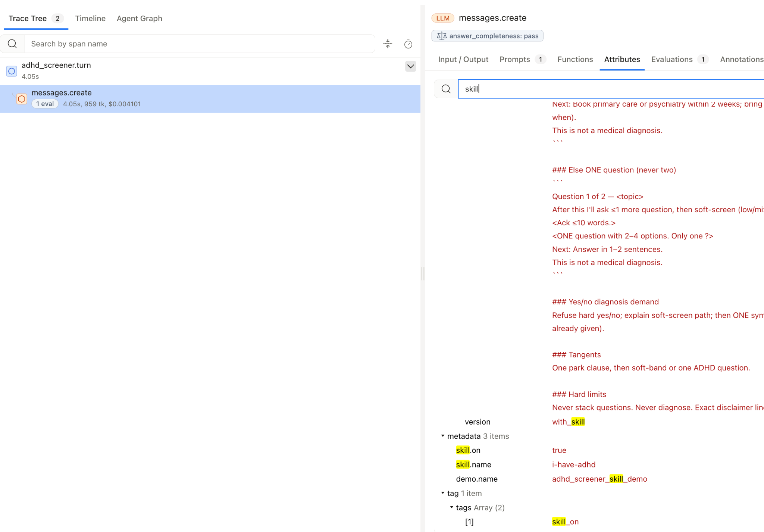Click the skill.name attribute key
The height and width of the screenshot is (532, 764).
(473, 464)
